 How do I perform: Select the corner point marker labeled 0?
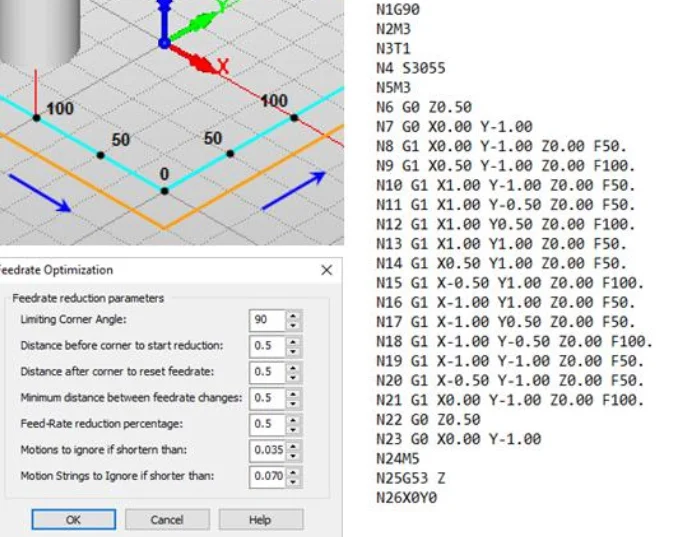[x=165, y=189]
